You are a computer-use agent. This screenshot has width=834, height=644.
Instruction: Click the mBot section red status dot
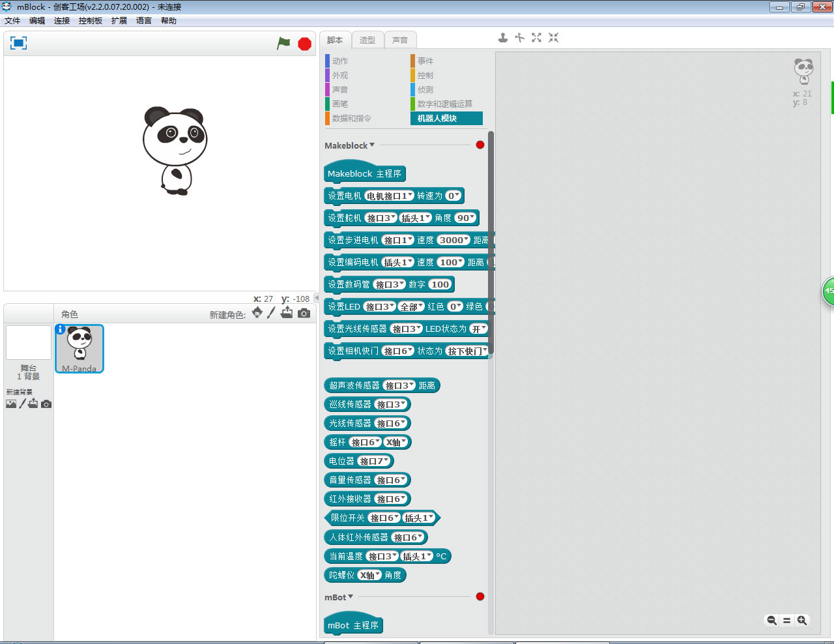(x=480, y=596)
